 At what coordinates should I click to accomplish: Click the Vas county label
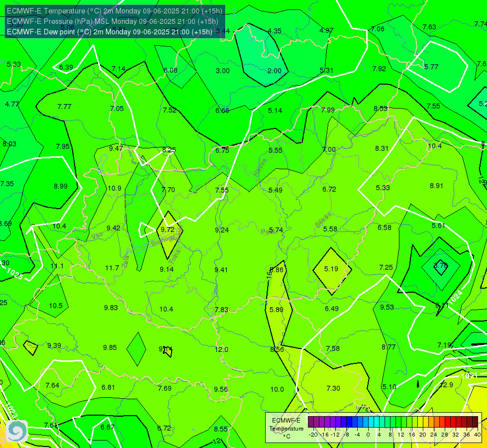click(97, 236)
